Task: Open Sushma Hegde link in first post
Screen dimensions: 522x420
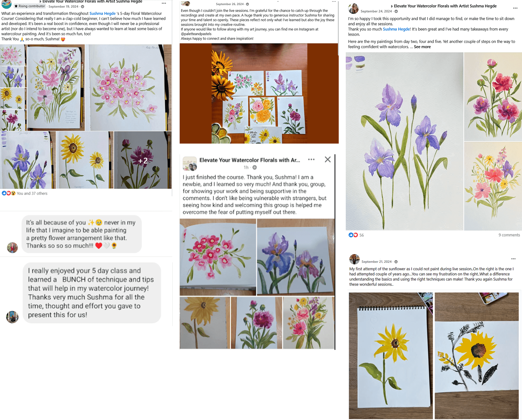Action: 103,13
